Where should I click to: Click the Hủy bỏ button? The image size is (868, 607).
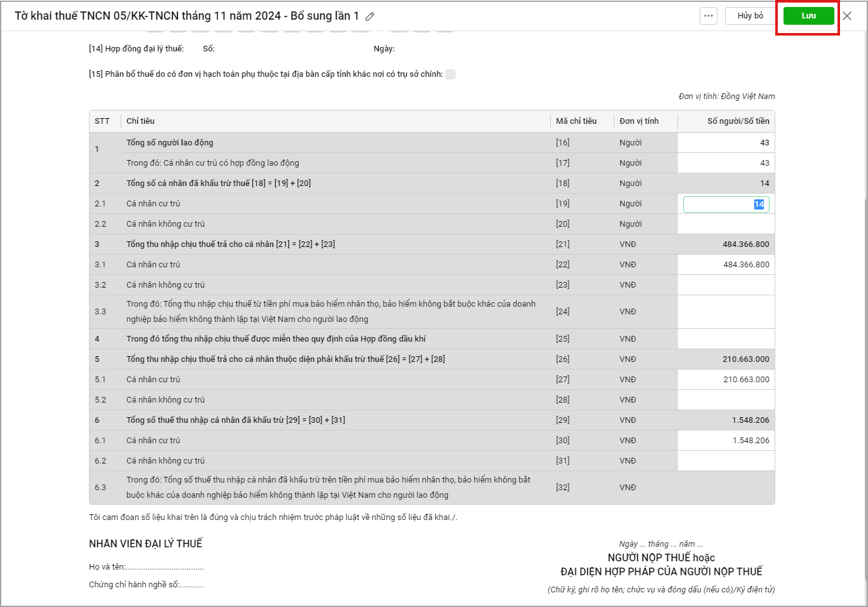click(x=750, y=16)
